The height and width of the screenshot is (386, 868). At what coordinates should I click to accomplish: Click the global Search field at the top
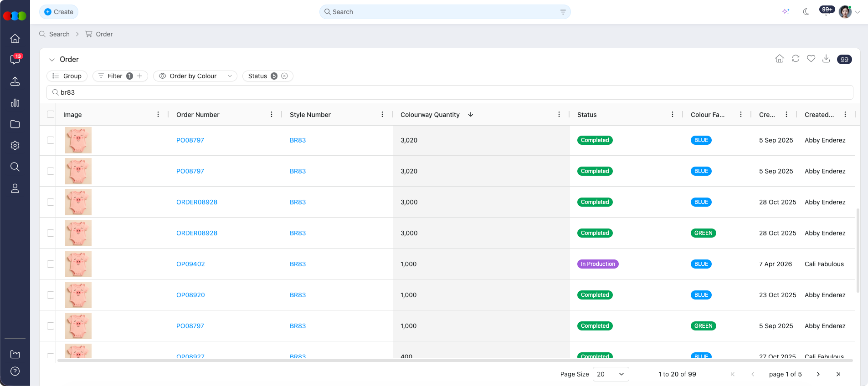click(x=445, y=12)
